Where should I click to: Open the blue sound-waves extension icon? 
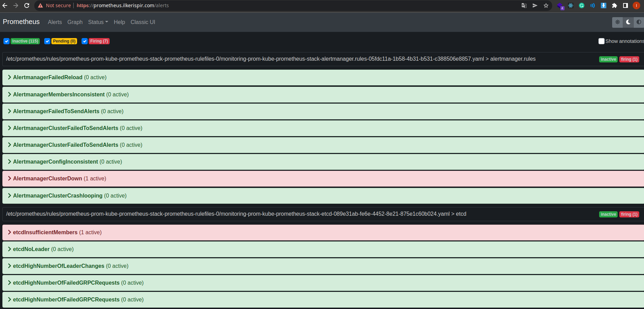[593, 5]
